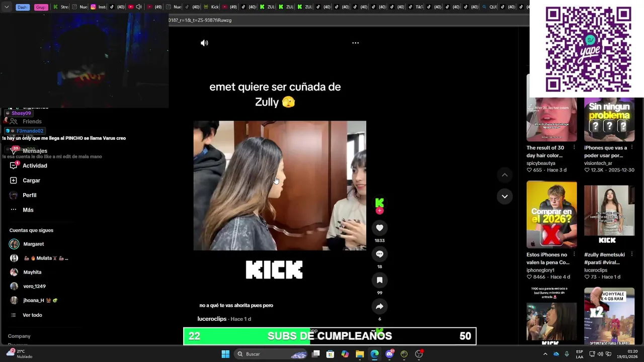644x362 pixels.
Task: Open the video more options menu
Action: 355,43
